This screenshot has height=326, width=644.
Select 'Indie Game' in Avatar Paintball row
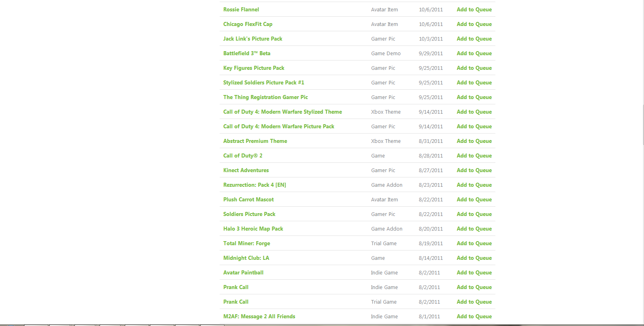(x=384, y=272)
